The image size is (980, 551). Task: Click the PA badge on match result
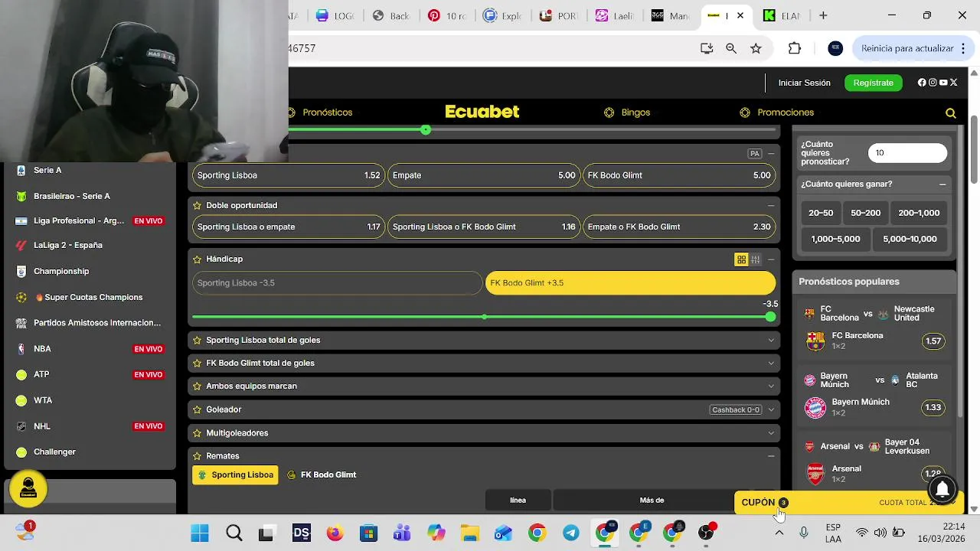755,154
